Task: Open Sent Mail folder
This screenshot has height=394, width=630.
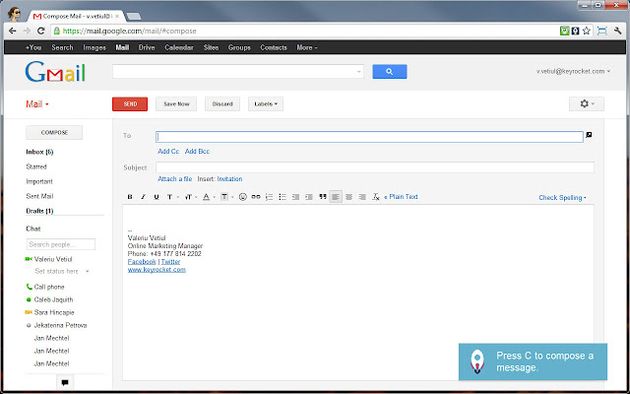Action: click(39, 196)
